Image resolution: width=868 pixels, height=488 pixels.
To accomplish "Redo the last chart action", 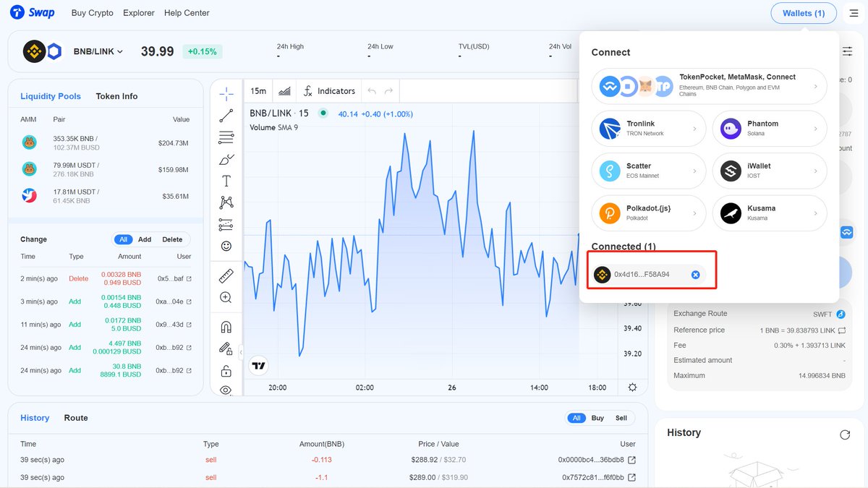I will [388, 91].
